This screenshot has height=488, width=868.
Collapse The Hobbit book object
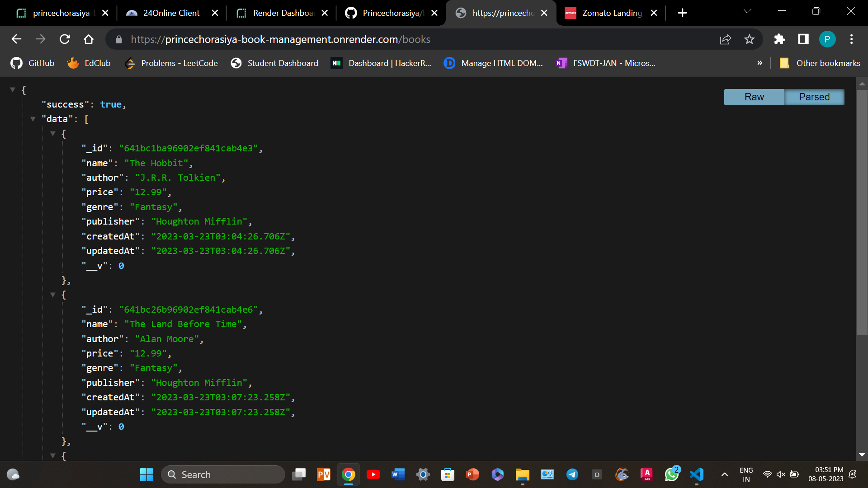coord(53,133)
